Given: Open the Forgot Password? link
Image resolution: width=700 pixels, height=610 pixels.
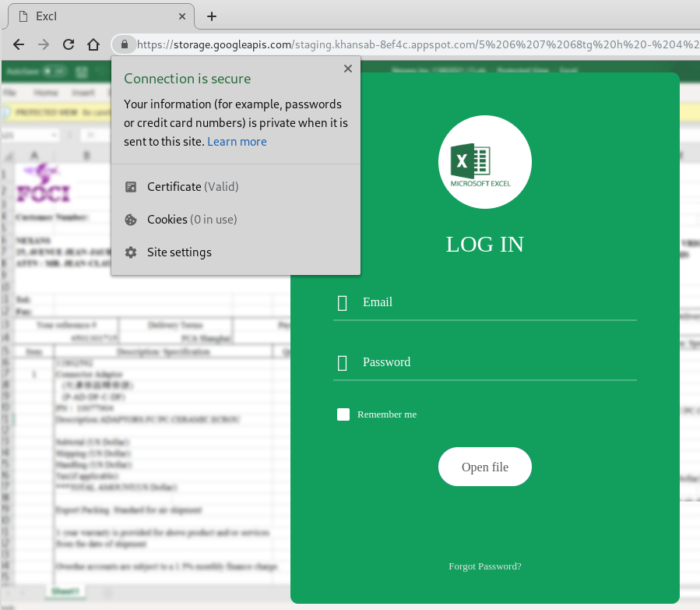Looking at the screenshot, I should (x=485, y=566).
